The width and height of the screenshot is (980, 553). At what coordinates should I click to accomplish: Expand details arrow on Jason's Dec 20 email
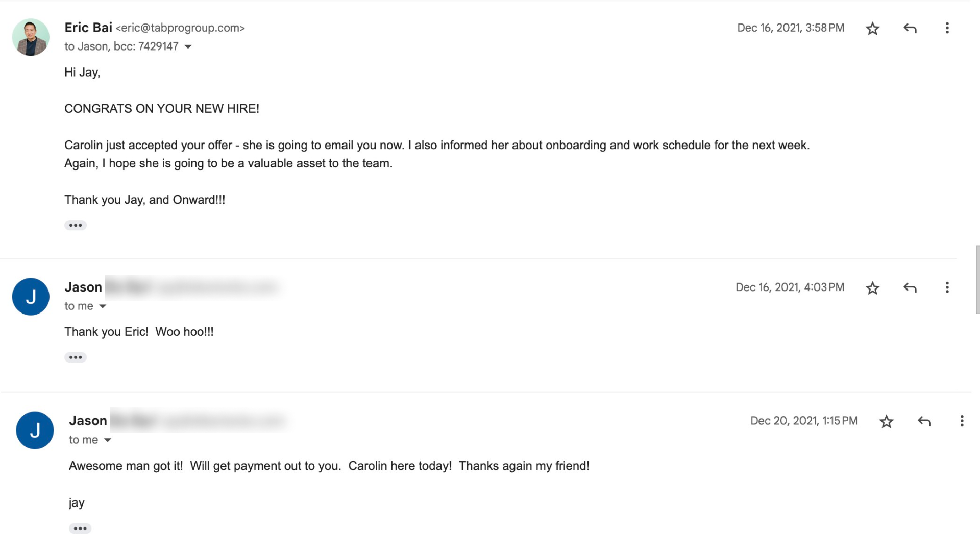pyautogui.click(x=108, y=440)
